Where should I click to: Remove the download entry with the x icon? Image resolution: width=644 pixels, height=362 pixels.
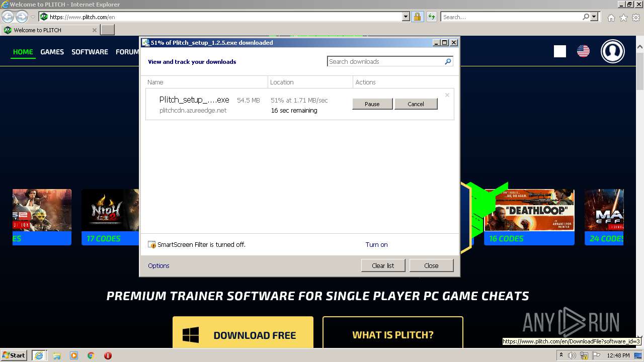447,95
